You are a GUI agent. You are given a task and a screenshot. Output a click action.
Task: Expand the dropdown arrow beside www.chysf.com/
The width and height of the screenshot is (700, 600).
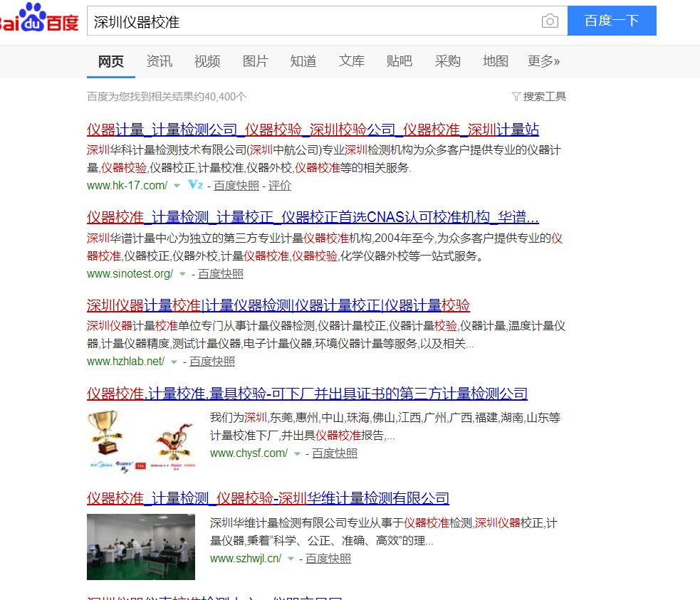pyautogui.click(x=298, y=453)
